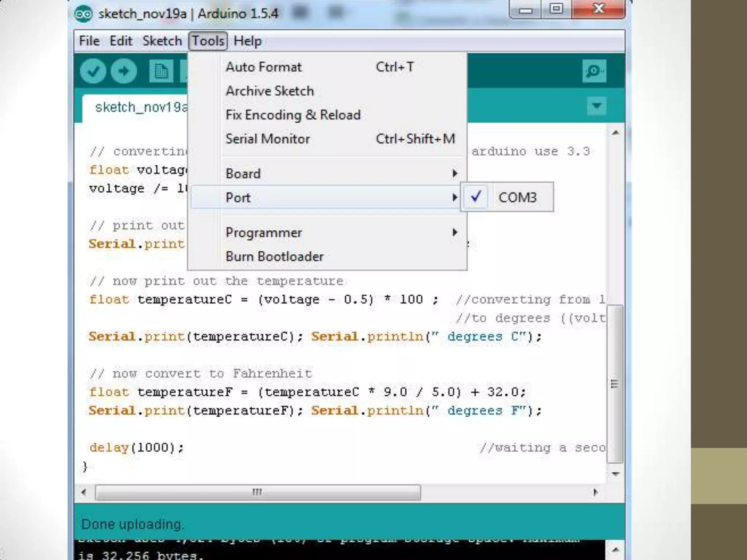747x560 pixels.
Task: Click the vertical scrollbar thumb in editor
Action: [x=615, y=384]
